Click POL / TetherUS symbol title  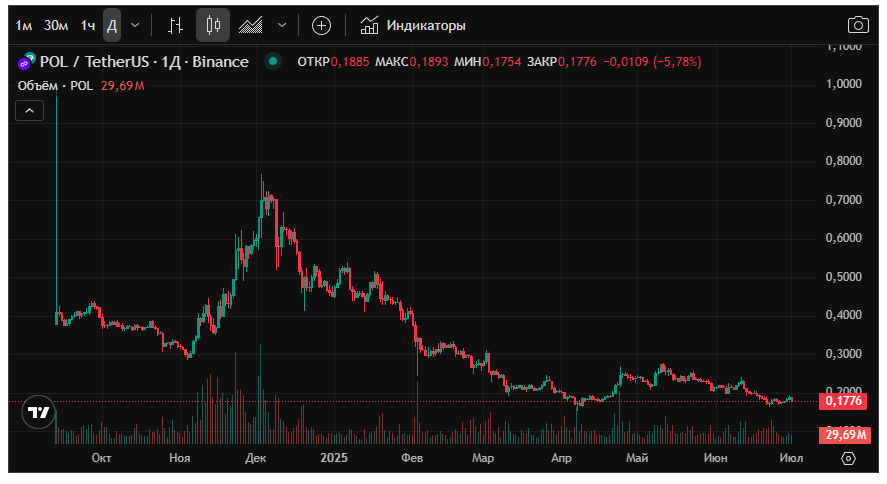tap(144, 62)
